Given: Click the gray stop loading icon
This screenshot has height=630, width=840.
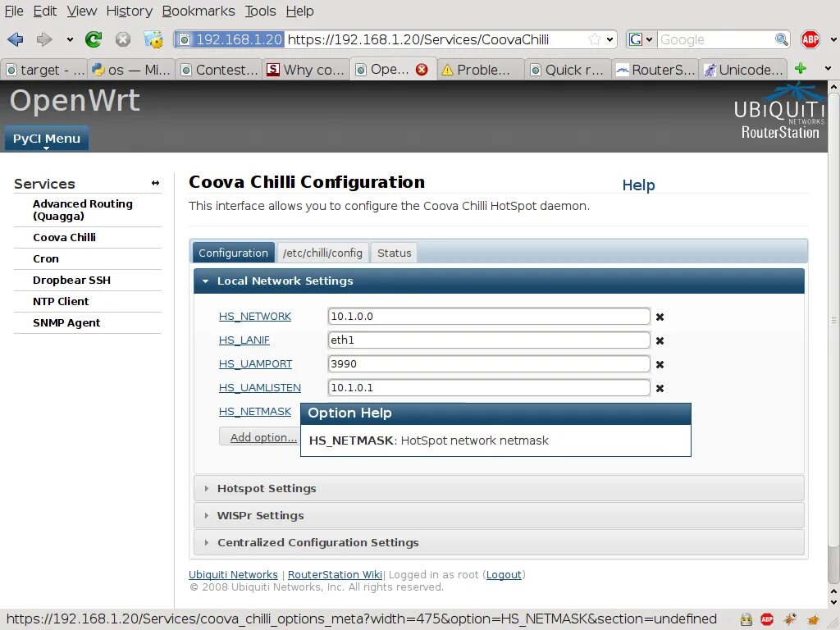Looking at the screenshot, I should (x=123, y=39).
